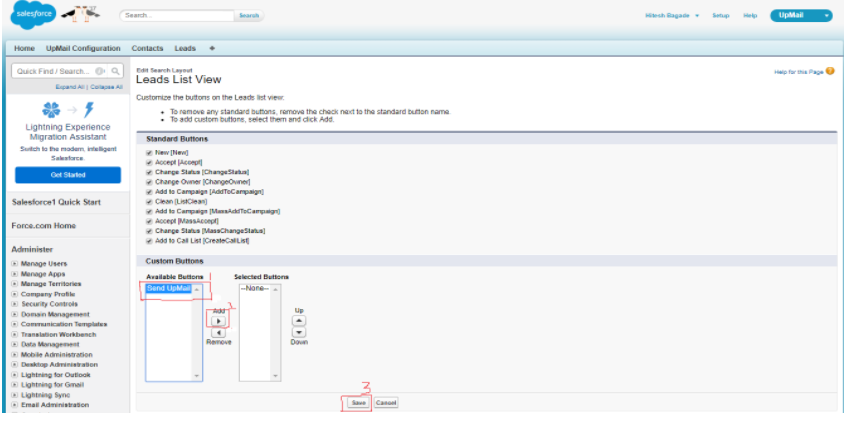Expand Data Management in sidebar

click(x=15, y=345)
